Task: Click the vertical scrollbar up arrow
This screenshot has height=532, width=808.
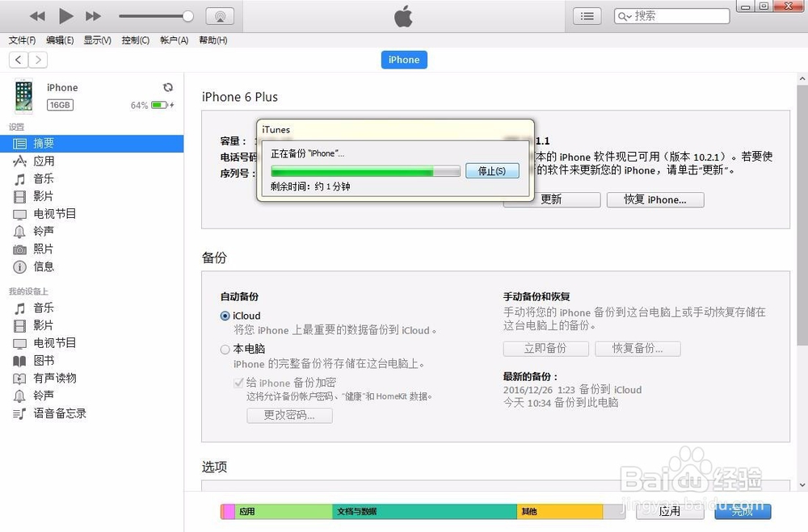Action: point(802,79)
